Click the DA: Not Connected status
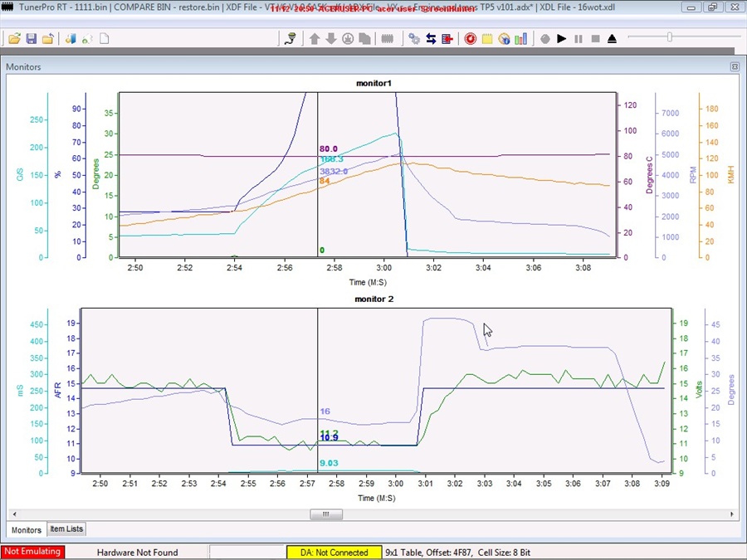Image resolution: width=747 pixels, height=560 pixels. tap(334, 553)
